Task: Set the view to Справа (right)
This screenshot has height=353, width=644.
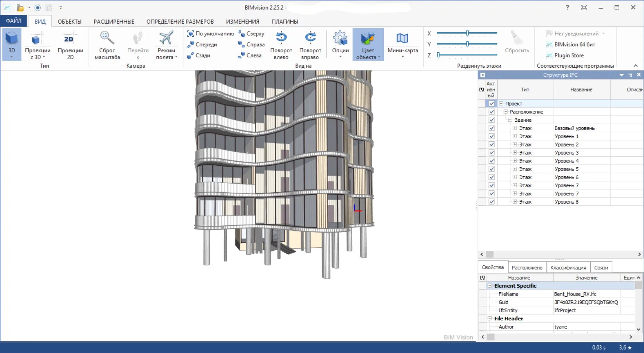Action: pyautogui.click(x=251, y=44)
